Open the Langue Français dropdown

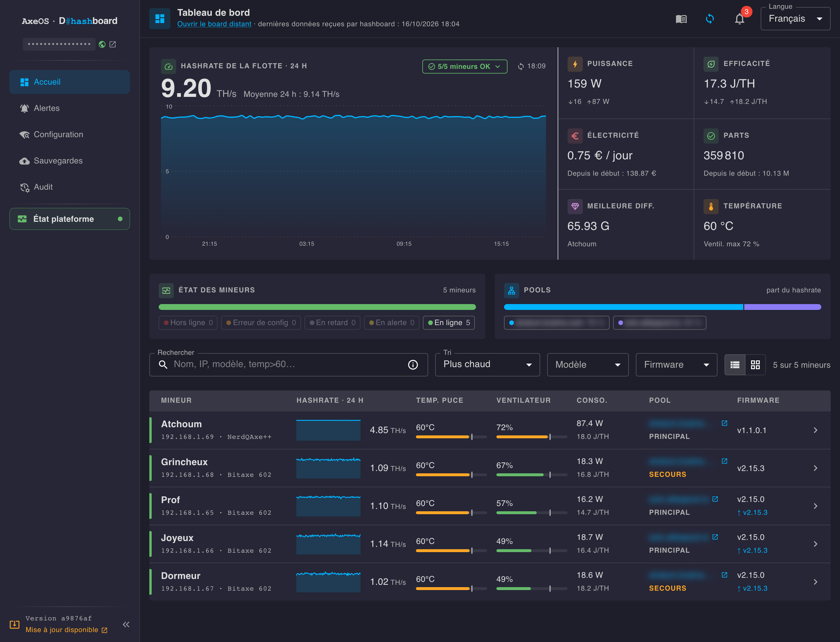click(x=795, y=19)
